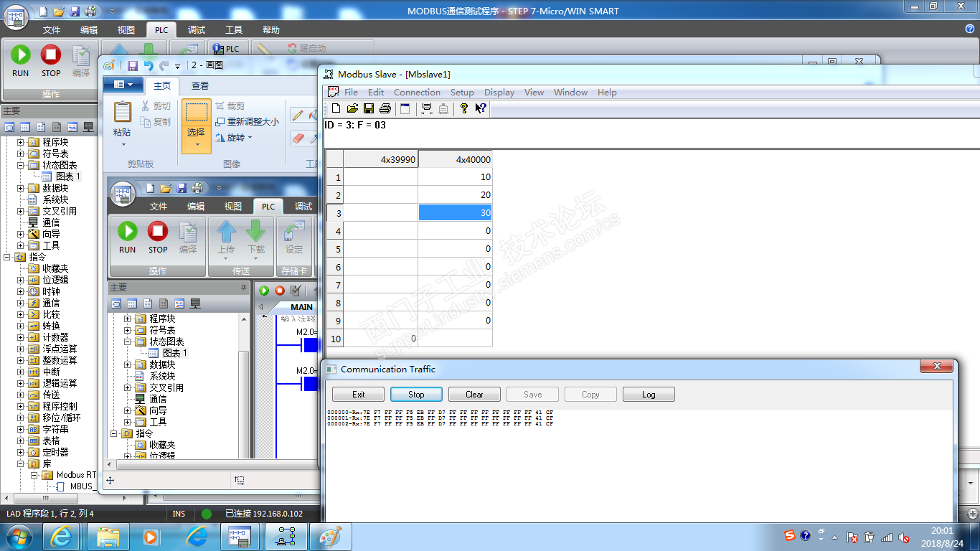
Task: Expand the 定时器 instruction folder
Action: pos(21,452)
